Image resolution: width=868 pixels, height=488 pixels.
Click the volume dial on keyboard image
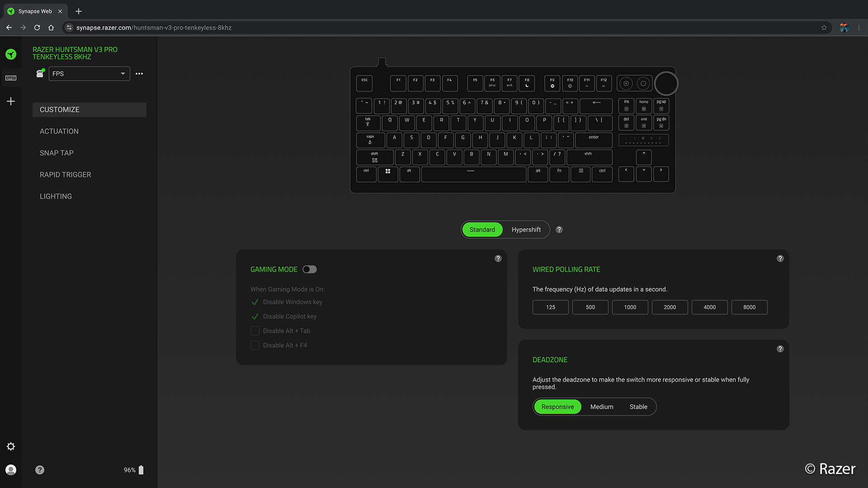666,84
